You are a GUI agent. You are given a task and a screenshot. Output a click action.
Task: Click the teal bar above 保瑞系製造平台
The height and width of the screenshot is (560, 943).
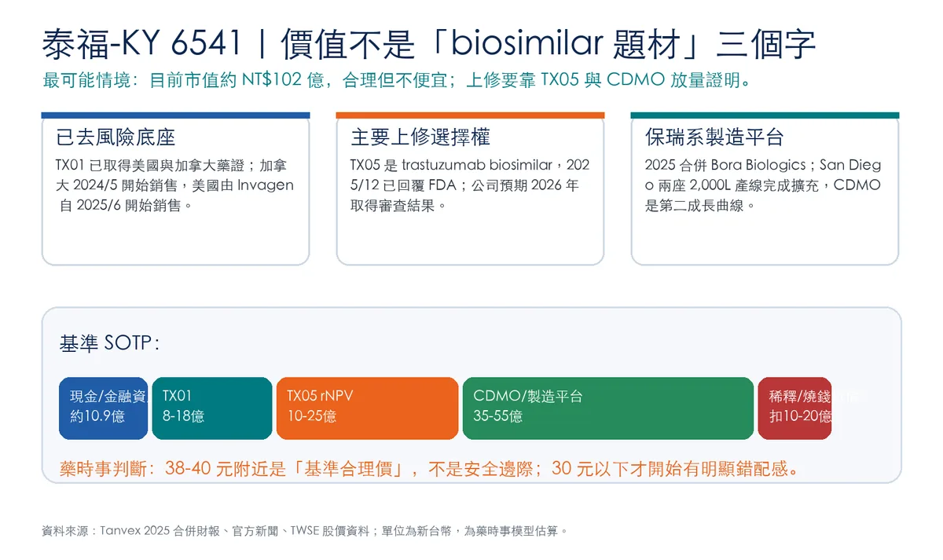[x=765, y=115]
